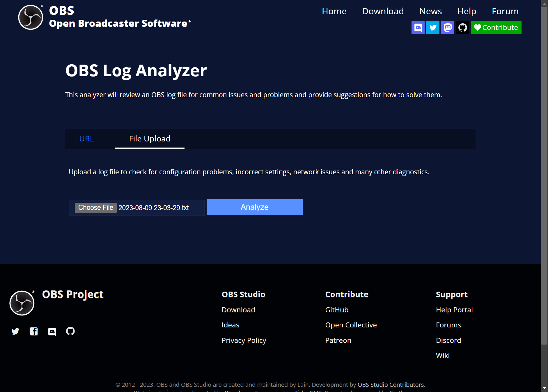The width and height of the screenshot is (548, 392).
Task: Click the OBS Studio Contributors link
Action: [390, 384]
